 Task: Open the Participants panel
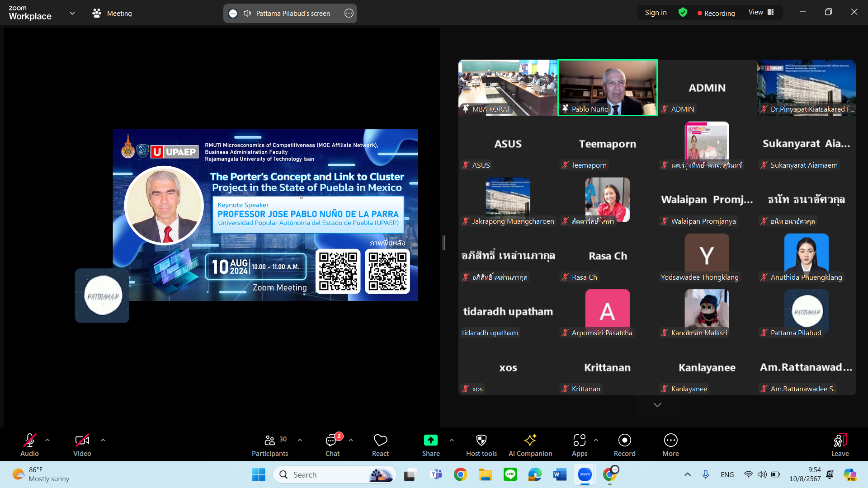coord(270,445)
